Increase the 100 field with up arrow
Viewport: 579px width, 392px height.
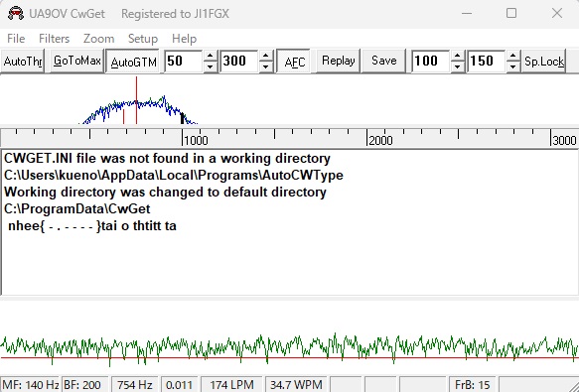(457, 57)
